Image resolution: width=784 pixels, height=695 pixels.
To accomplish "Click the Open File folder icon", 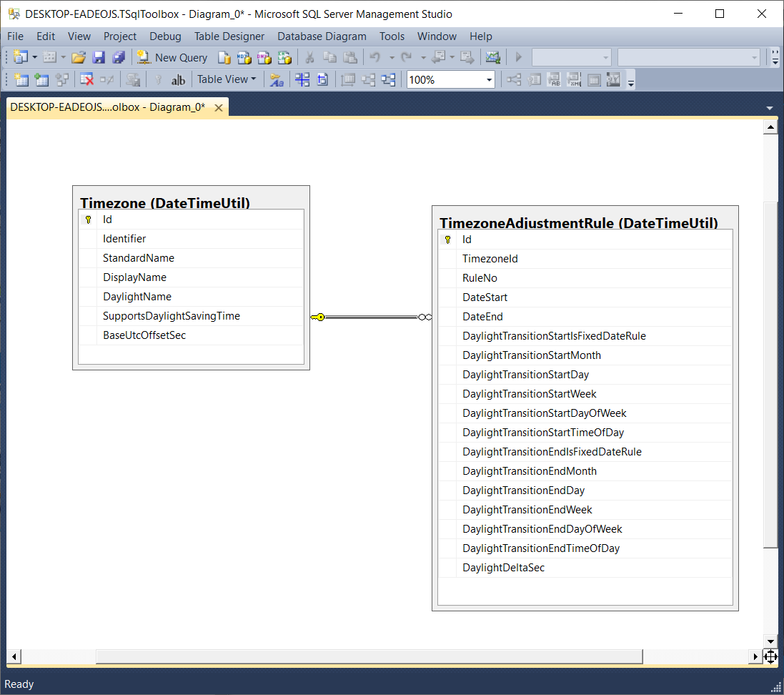I will point(79,58).
